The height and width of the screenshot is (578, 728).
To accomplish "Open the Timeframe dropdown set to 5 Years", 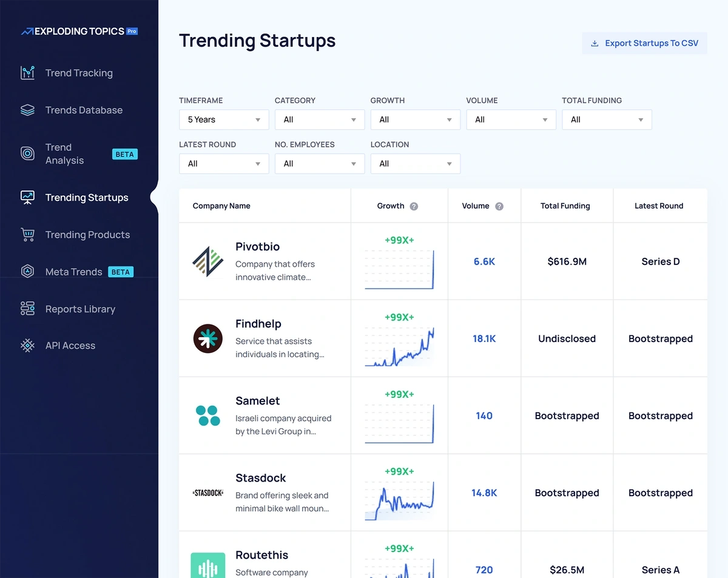I will [x=224, y=119].
